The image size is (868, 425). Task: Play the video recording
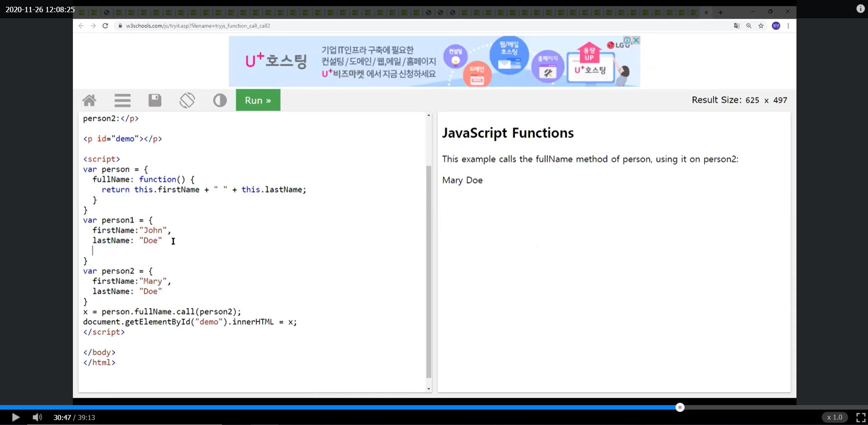point(15,417)
